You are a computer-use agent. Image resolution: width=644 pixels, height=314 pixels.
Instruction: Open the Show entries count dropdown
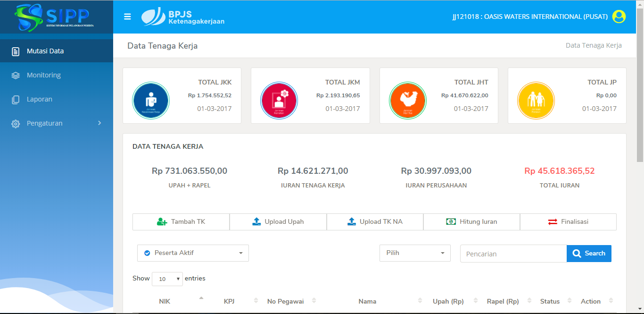pyautogui.click(x=167, y=279)
